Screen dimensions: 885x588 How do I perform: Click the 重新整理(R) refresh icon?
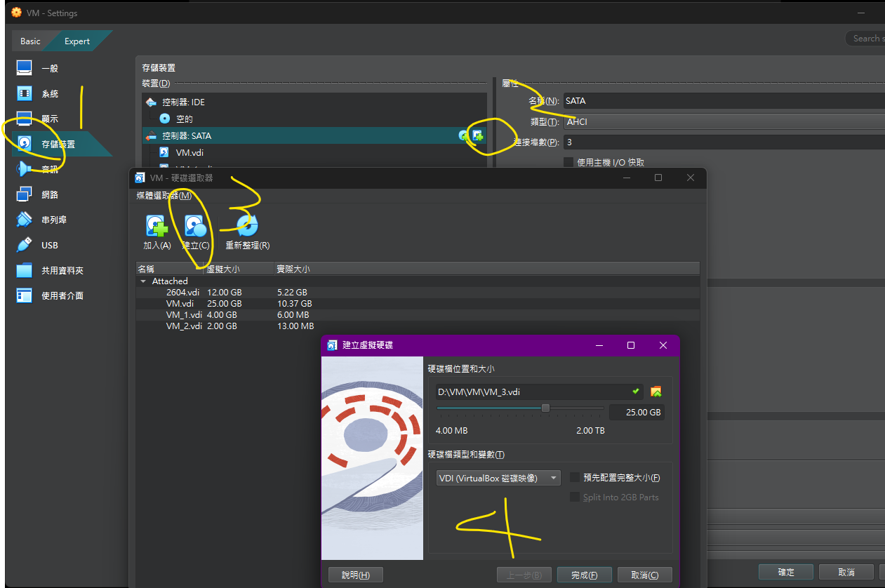pyautogui.click(x=247, y=226)
